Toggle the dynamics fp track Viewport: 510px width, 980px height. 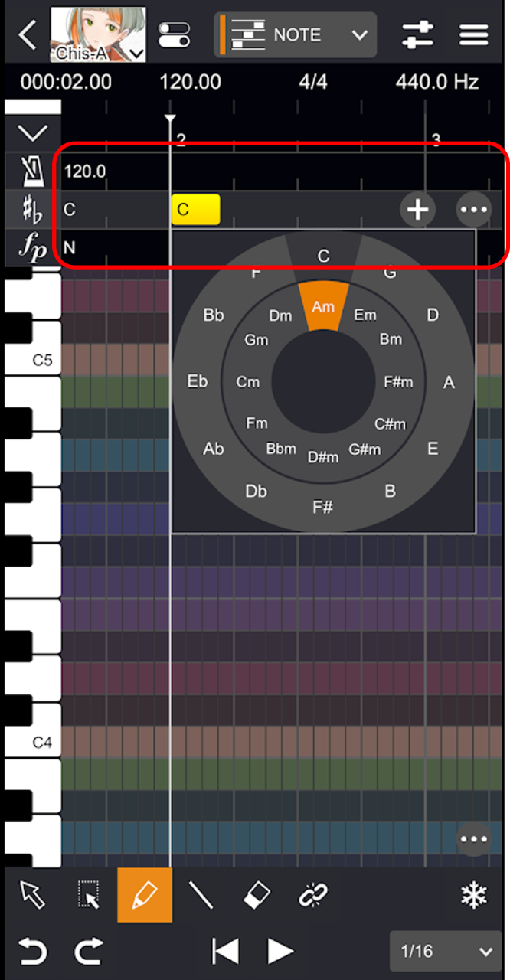tap(32, 247)
